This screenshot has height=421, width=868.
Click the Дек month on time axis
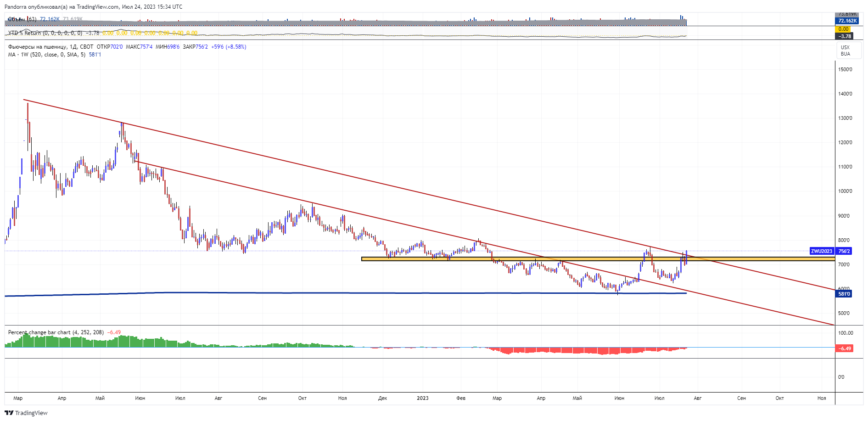382,398
